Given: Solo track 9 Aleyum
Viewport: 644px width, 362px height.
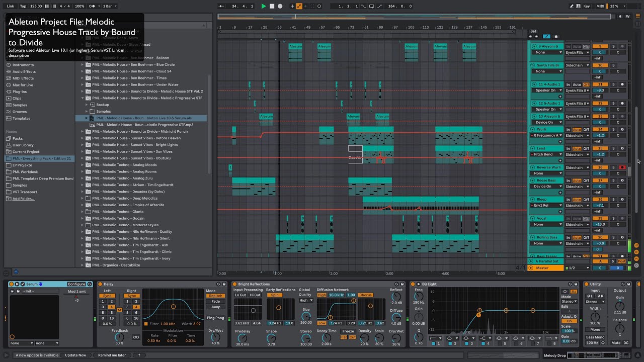Looking at the screenshot, I should [x=613, y=46].
